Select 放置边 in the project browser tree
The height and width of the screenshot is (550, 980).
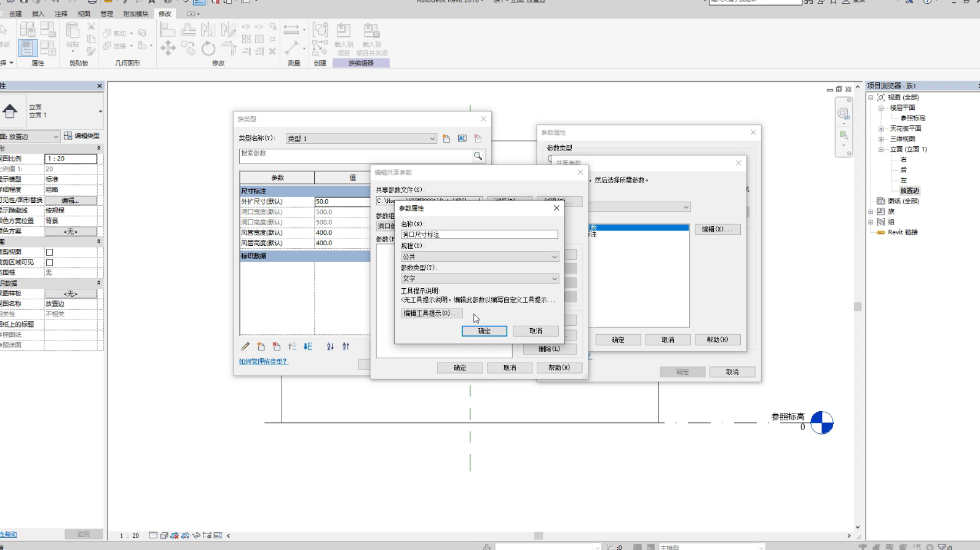[909, 191]
